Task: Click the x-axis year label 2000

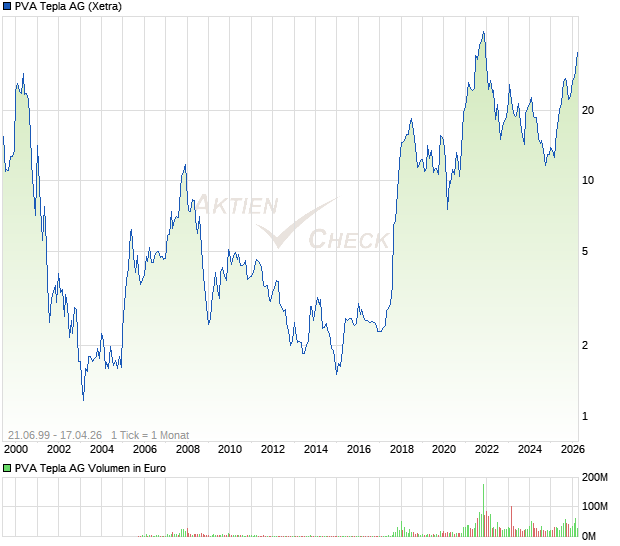Action: click(16, 450)
